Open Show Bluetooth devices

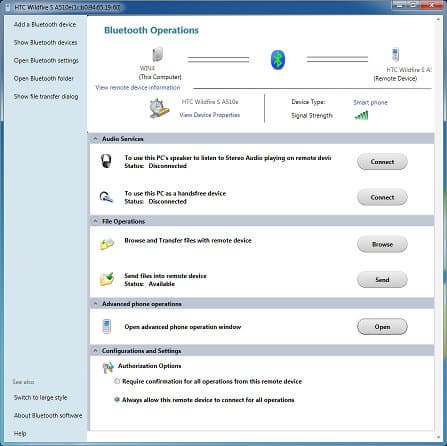[x=45, y=43]
